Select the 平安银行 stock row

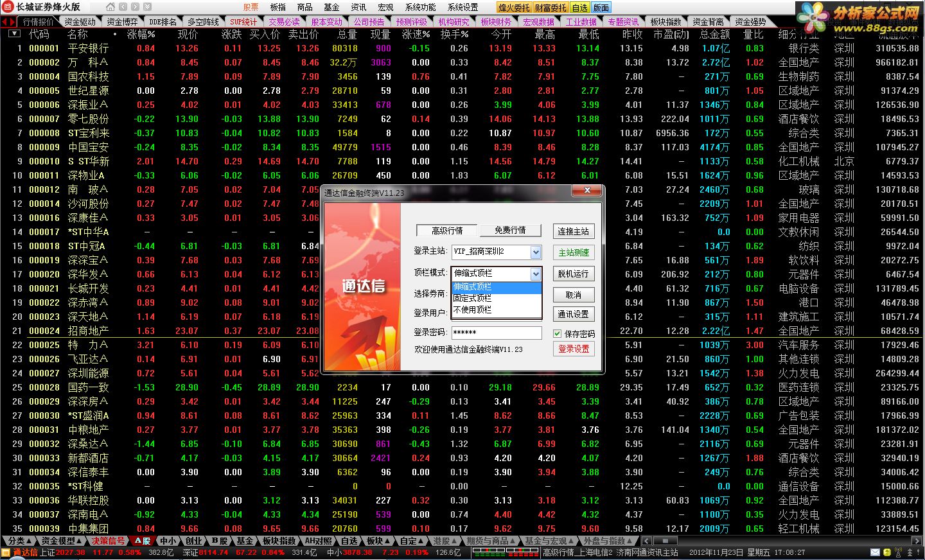[463, 48]
